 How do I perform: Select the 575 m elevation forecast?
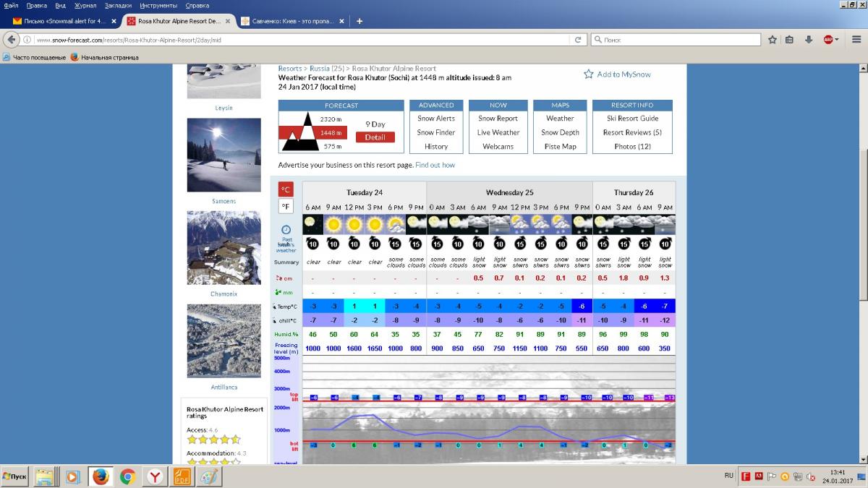pyautogui.click(x=333, y=146)
